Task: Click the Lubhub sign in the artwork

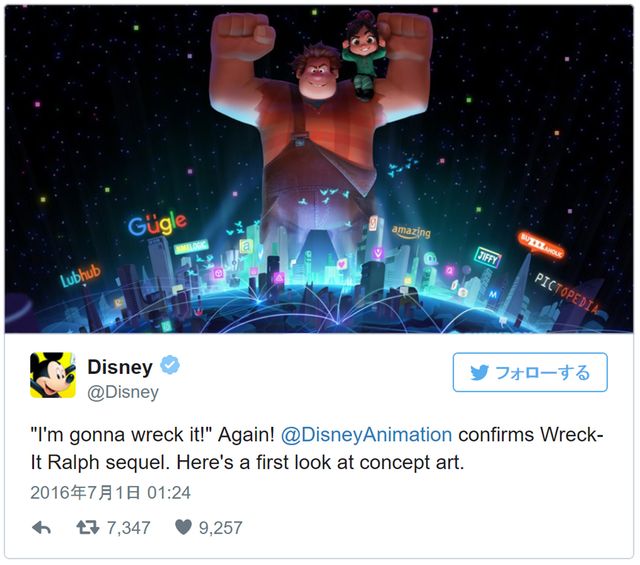Action: [x=80, y=276]
